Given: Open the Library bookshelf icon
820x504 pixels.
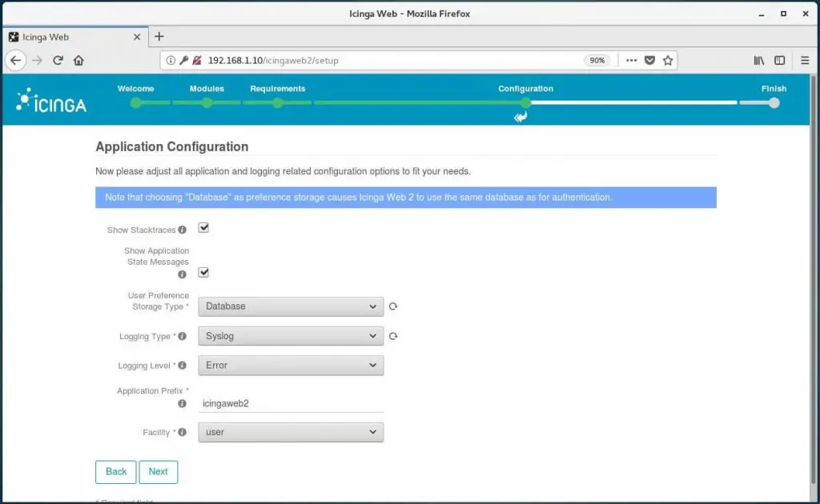Looking at the screenshot, I should pos(759,61).
